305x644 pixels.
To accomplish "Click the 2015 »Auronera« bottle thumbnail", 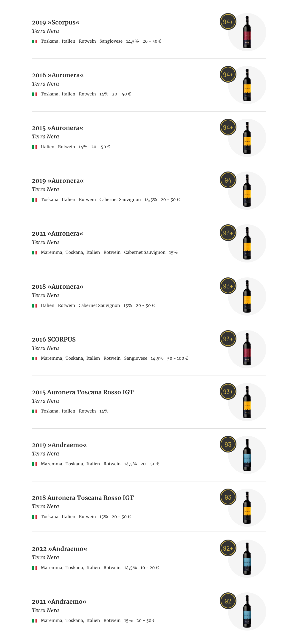I will (x=247, y=138).
